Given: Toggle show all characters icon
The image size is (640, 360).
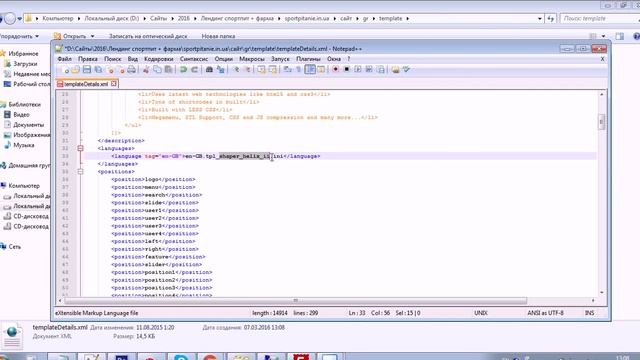Looking at the screenshot, I should tap(299, 70).
